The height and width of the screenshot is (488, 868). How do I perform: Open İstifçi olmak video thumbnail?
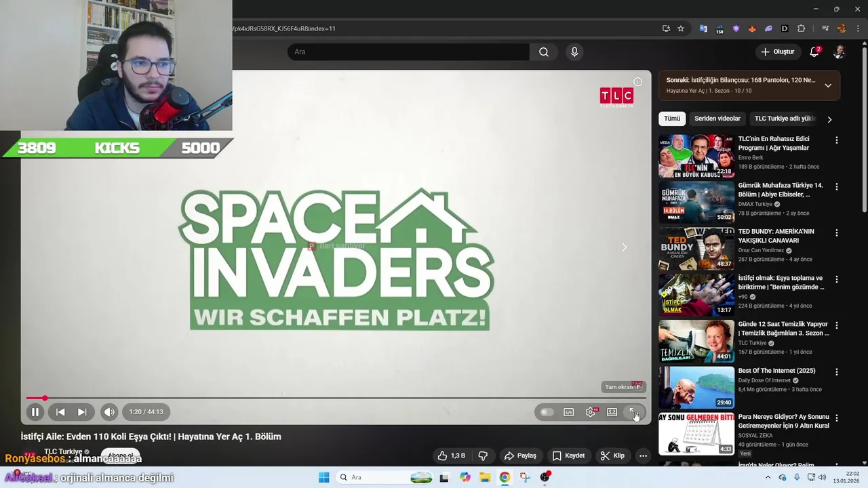coord(696,295)
